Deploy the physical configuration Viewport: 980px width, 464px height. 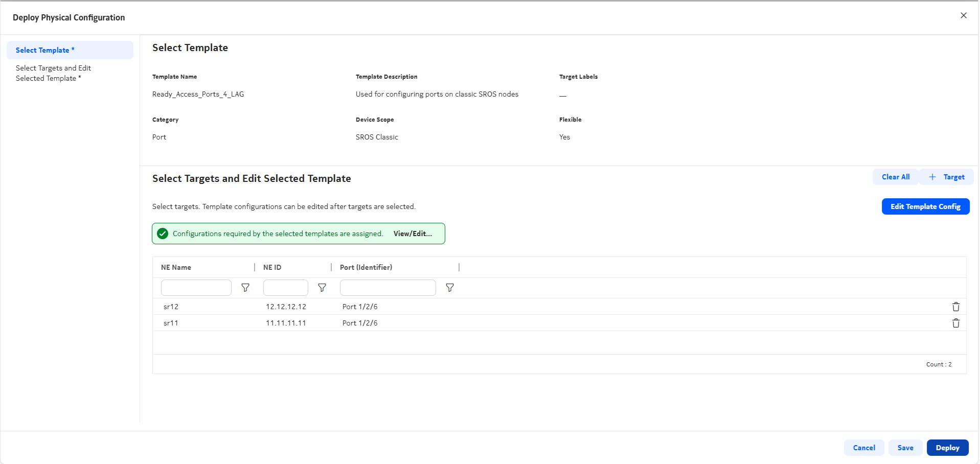pyautogui.click(x=947, y=448)
